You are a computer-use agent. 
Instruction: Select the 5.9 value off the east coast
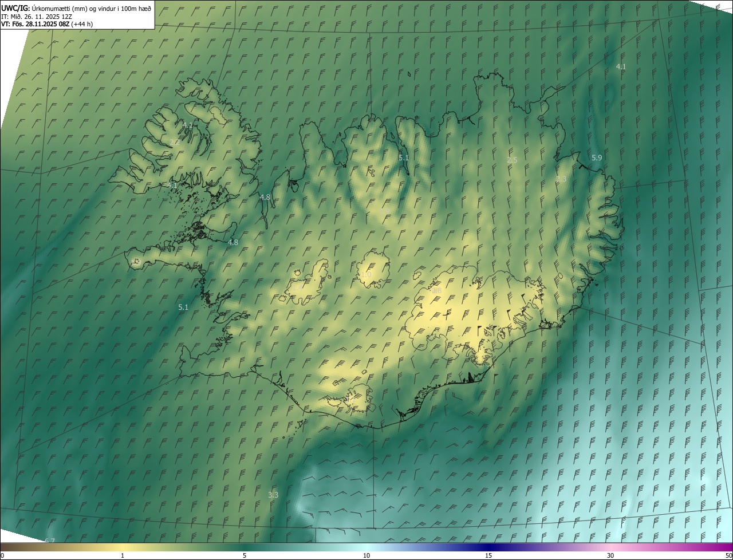[x=597, y=157]
